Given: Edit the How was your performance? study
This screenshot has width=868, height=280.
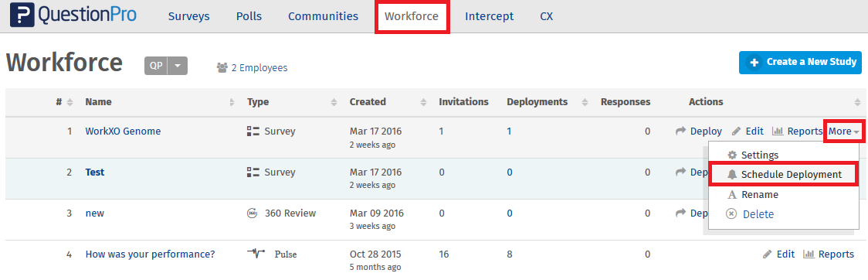Looking at the screenshot, I should click(785, 254).
